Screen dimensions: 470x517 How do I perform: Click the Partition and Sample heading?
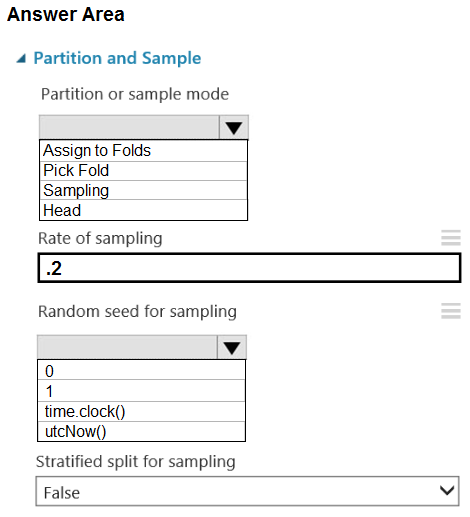117,58
